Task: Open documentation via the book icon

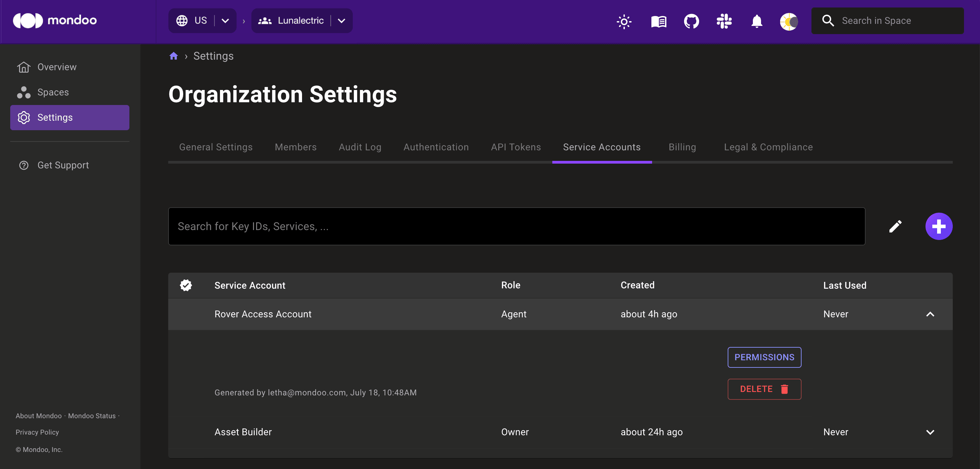Action: point(659,21)
